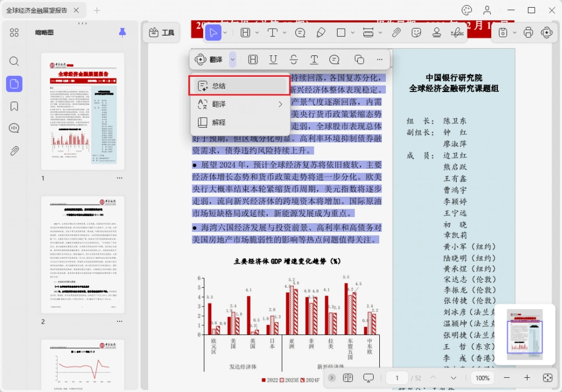Open options menu for page 2 thumbnail
The image size is (562, 392).
[x=119, y=321]
